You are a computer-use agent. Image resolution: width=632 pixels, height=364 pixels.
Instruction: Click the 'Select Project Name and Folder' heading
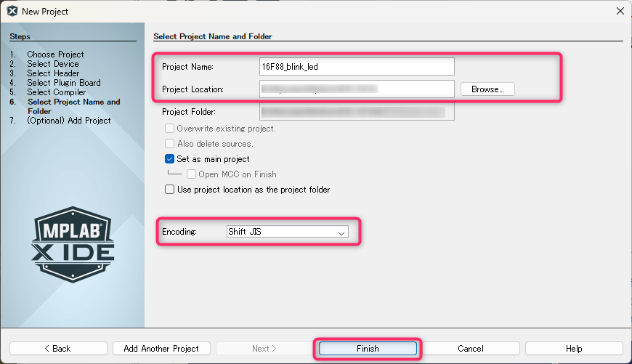(x=212, y=36)
